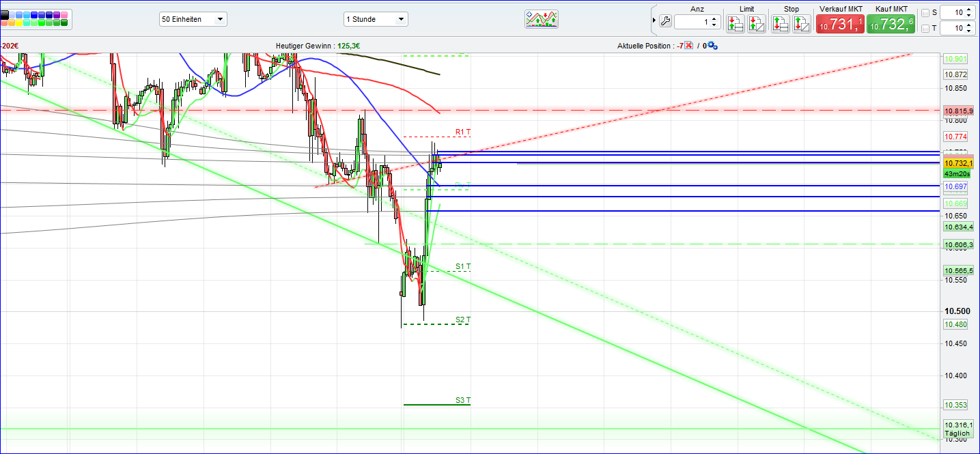This screenshot has width=980, height=454.
Task: Close the Aktuelle Position with red X icon
Action: point(688,45)
